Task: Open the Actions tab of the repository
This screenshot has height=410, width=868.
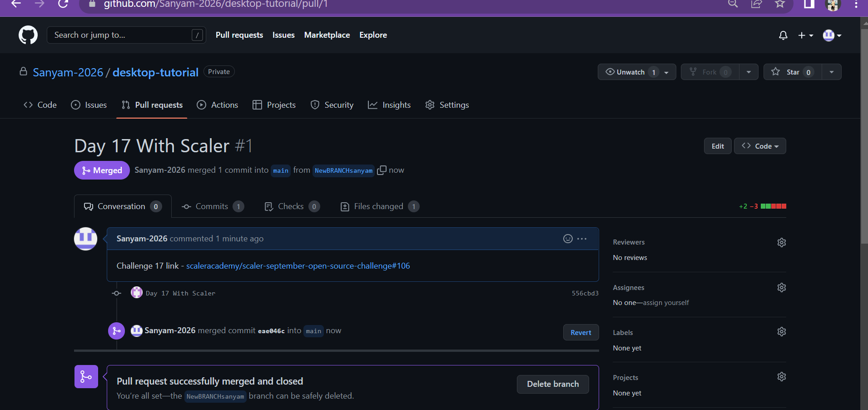Action: pyautogui.click(x=224, y=105)
